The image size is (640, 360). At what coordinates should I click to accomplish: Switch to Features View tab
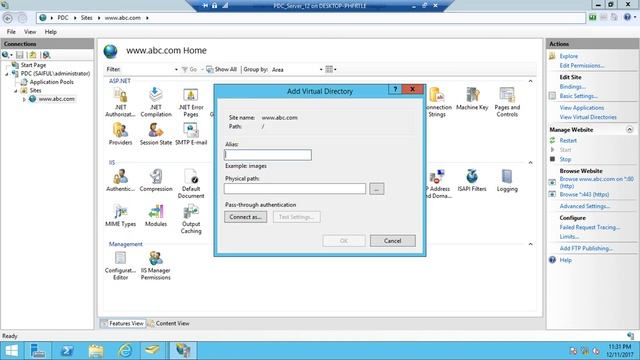[x=122, y=323]
